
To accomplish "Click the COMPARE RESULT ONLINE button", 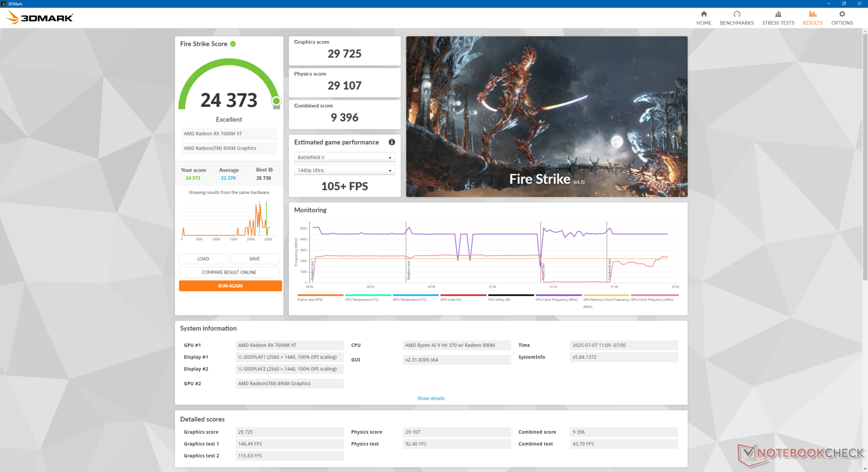I will click(x=229, y=272).
